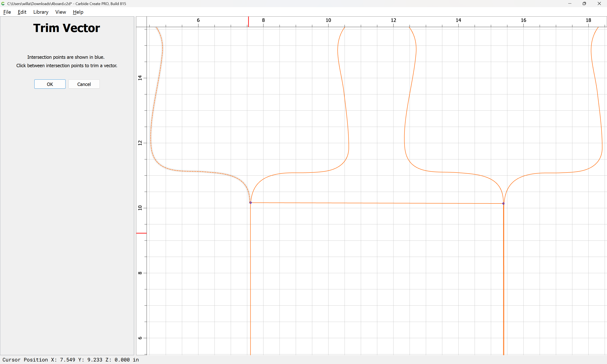Open the File menu
Viewport: 607px width, 364px height.
[x=7, y=12]
